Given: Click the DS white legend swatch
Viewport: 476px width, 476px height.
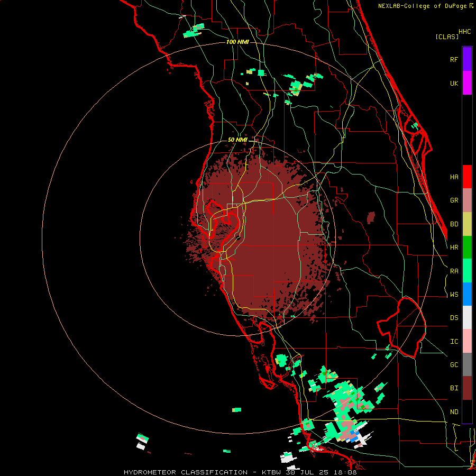Looking at the screenshot, I should click(x=467, y=317).
